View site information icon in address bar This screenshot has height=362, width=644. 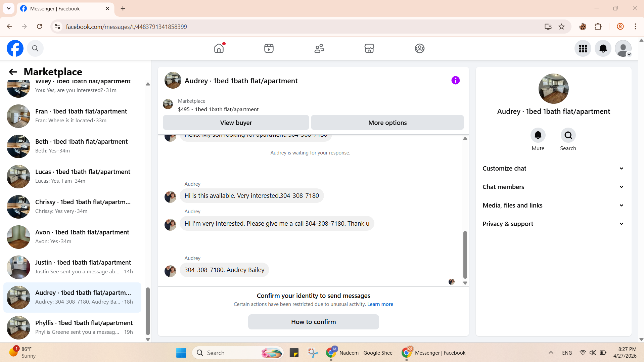click(57, 27)
